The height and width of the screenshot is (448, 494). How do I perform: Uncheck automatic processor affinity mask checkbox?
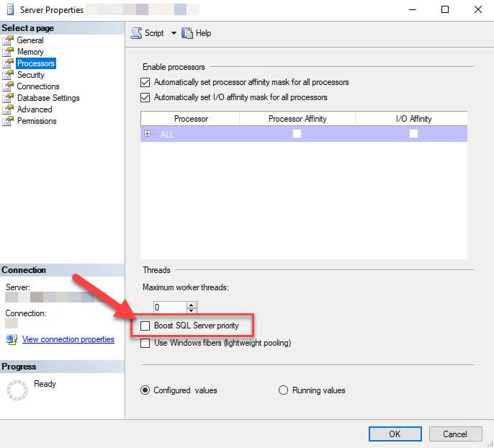click(x=145, y=82)
